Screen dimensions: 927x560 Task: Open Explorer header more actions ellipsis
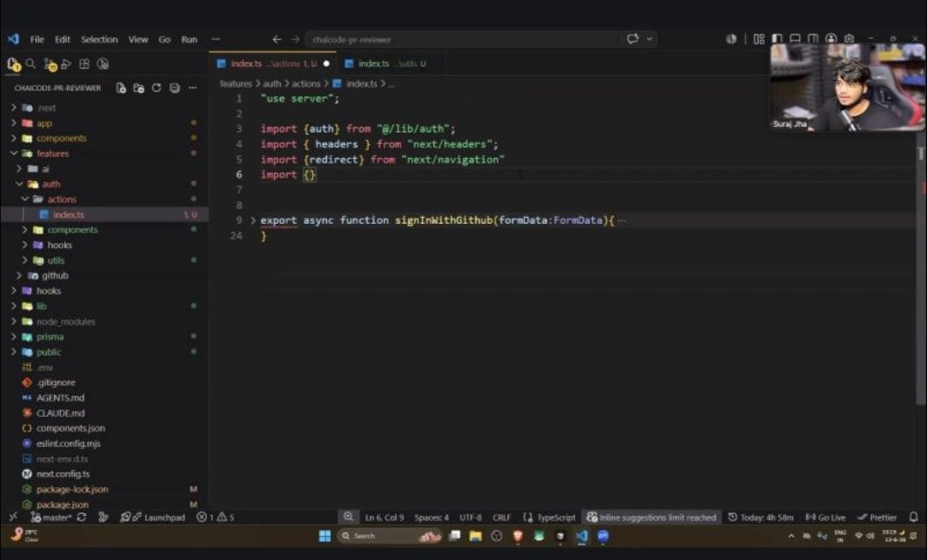click(x=193, y=88)
